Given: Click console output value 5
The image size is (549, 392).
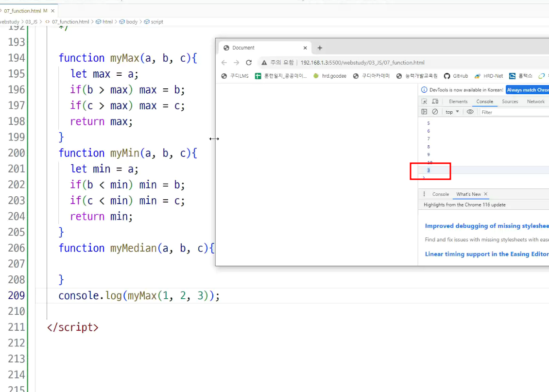Looking at the screenshot, I should pos(428,123).
